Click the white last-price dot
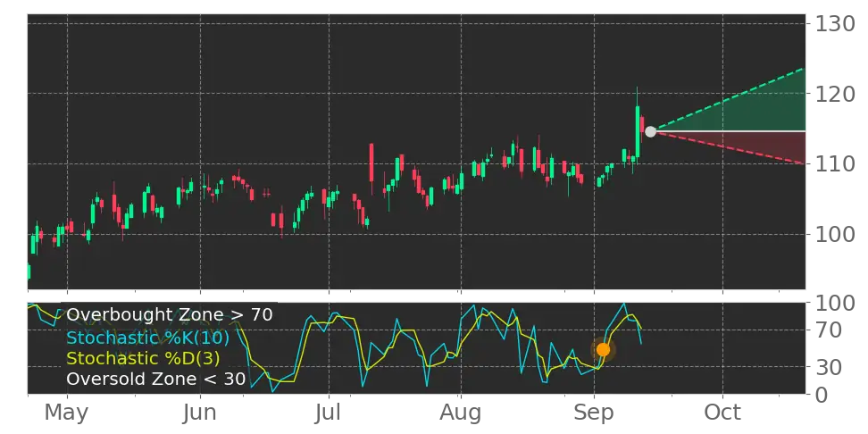Screen dimensions: 868x434 650,132
